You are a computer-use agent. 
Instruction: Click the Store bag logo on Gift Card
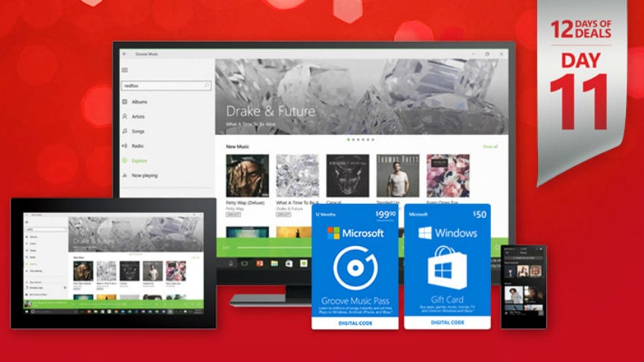click(x=447, y=267)
